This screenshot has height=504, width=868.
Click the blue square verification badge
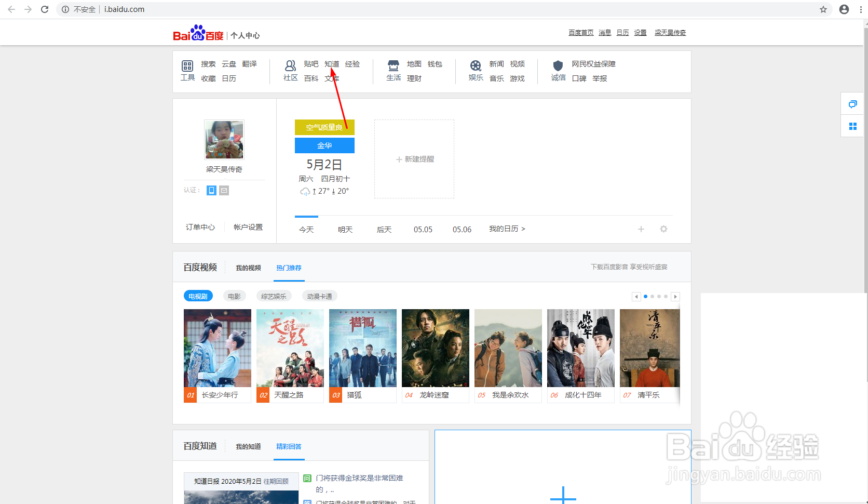pos(211,190)
